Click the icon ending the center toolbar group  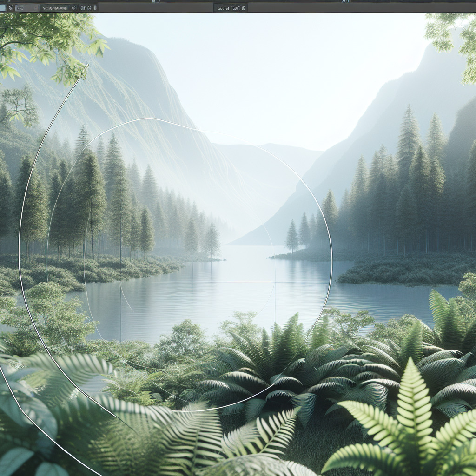point(244,8)
